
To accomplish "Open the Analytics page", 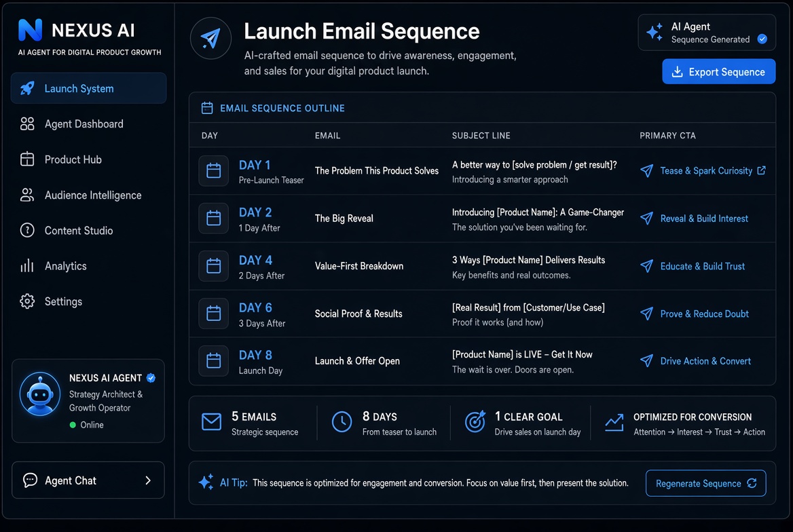I will tap(65, 266).
